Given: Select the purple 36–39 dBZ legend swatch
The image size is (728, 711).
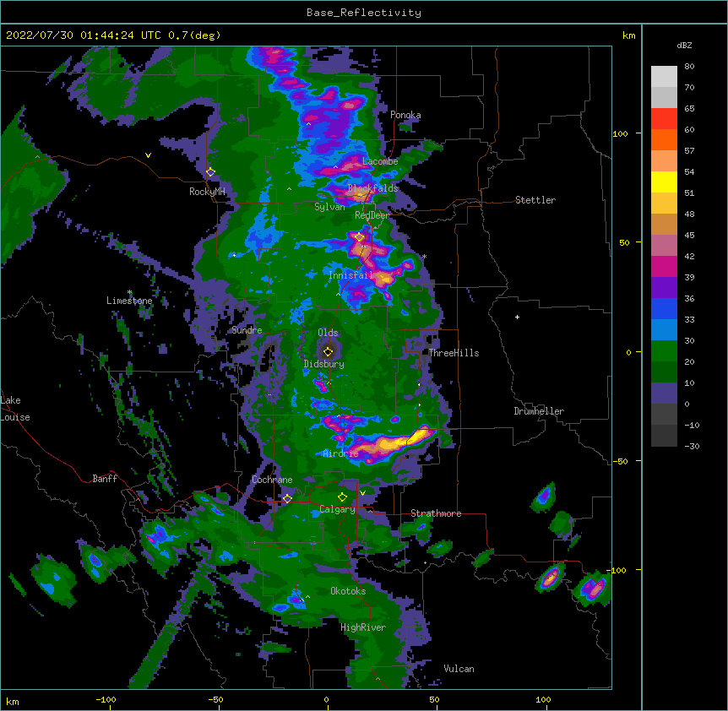Looking at the screenshot, I should (x=664, y=288).
